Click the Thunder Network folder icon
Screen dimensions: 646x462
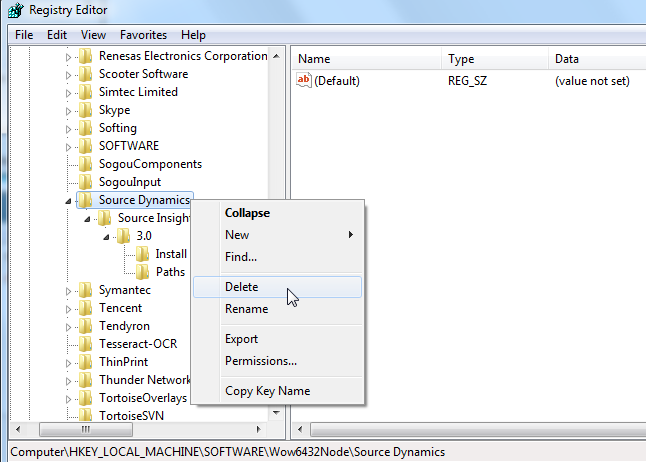pyautogui.click(x=86, y=380)
